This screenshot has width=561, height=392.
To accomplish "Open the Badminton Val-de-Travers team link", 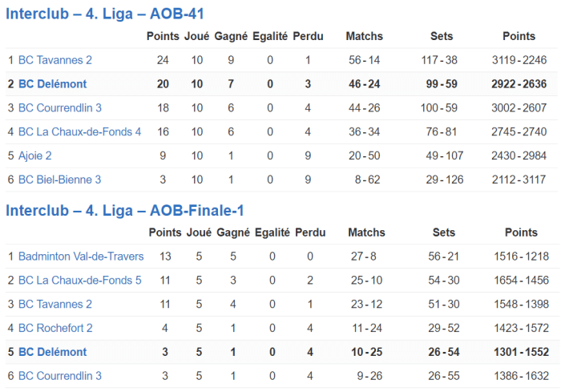I will pyautogui.click(x=81, y=257).
